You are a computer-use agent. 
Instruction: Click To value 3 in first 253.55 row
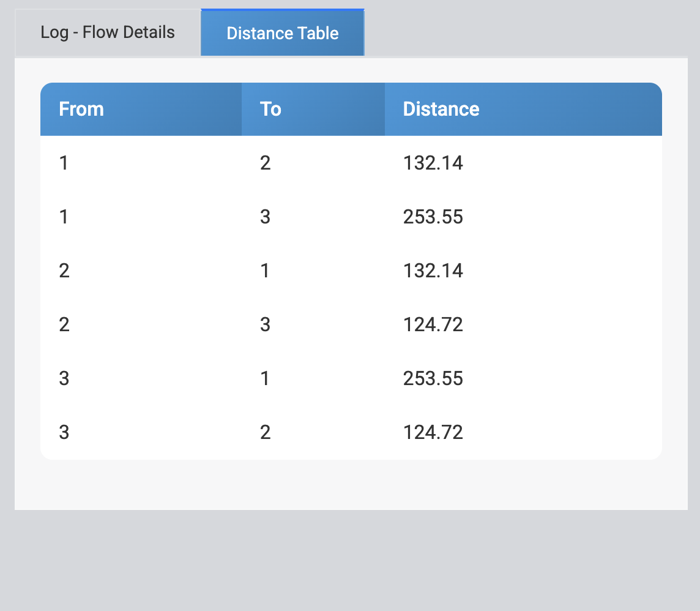[x=265, y=217]
